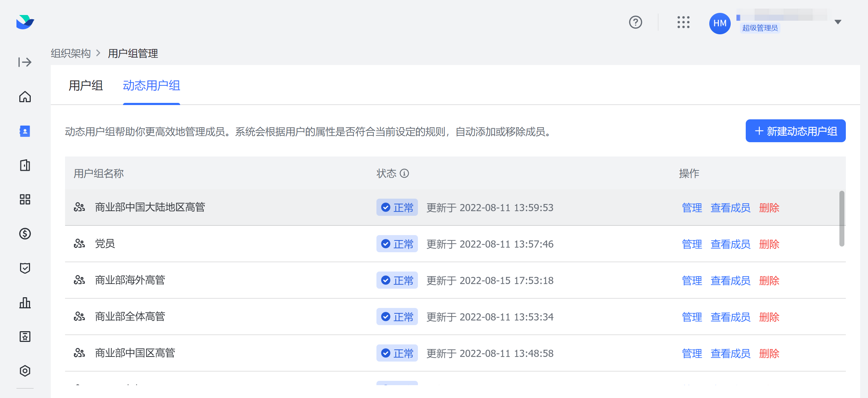Image resolution: width=868 pixels, height=398 pixels.
Task: Open the building enterprise sidebar icon
Action: click(25, 165)
